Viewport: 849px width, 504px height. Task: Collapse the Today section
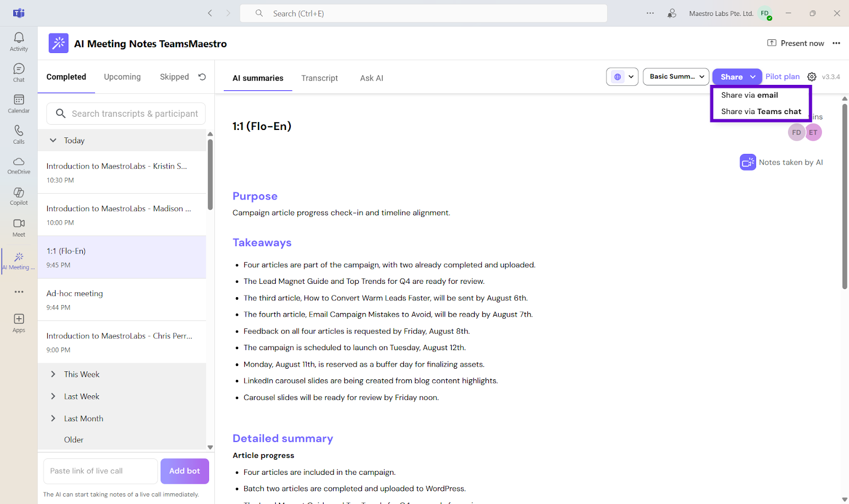pyautogui.click(x=53, y=141)
